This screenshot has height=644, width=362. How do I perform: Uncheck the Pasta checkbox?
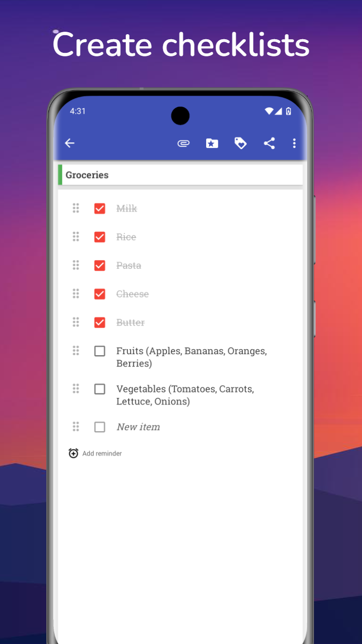click(x=100, y=265)
